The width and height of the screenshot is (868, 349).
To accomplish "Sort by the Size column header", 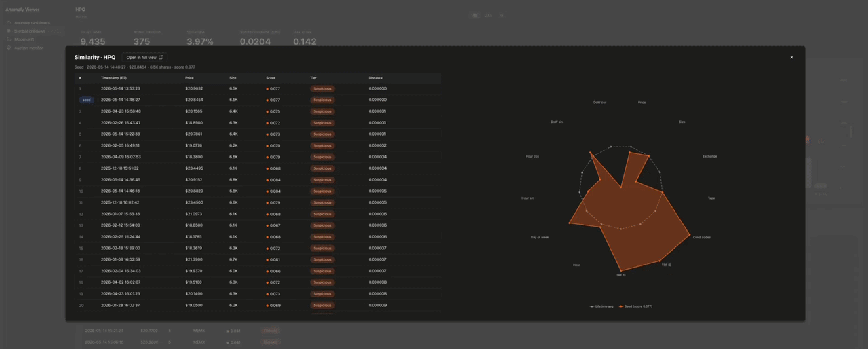I will 233,78.
